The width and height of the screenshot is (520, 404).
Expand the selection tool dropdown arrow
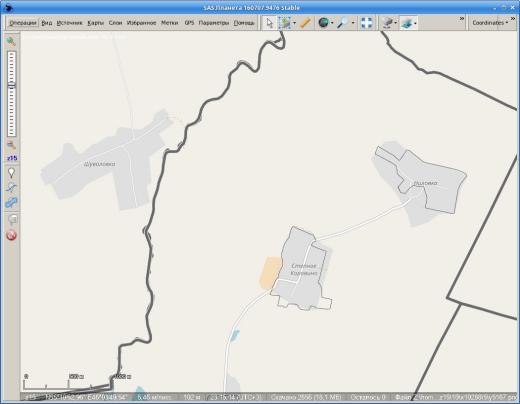point(294,23)
